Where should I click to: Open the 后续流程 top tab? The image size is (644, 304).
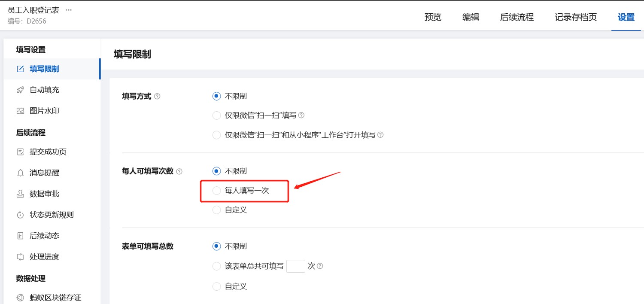point(517,17)
